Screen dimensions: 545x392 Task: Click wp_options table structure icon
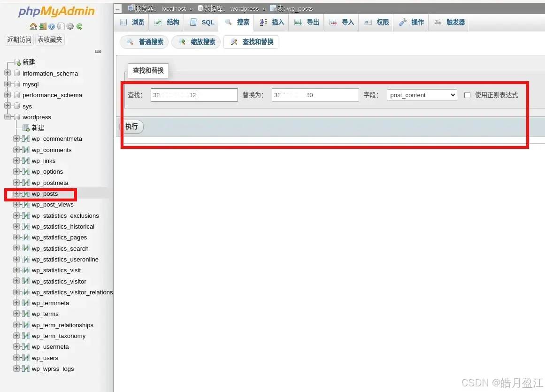coord(26,171)
